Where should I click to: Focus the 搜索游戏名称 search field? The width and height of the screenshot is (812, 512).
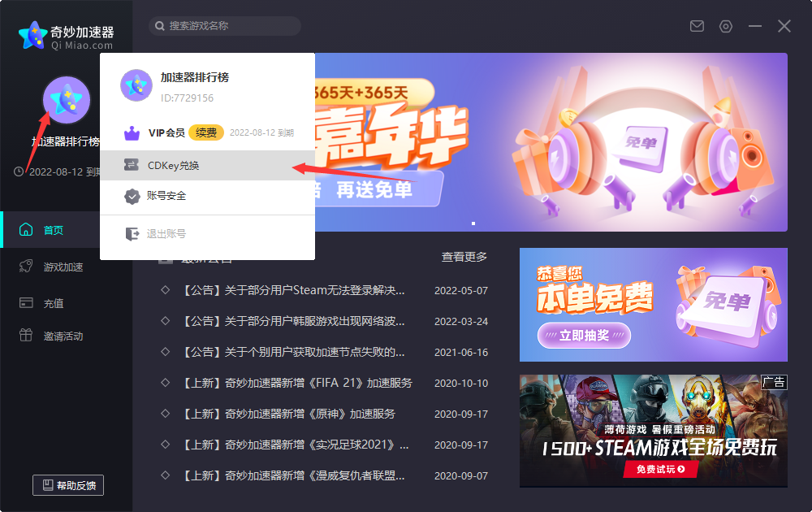(x=225, y=26)
